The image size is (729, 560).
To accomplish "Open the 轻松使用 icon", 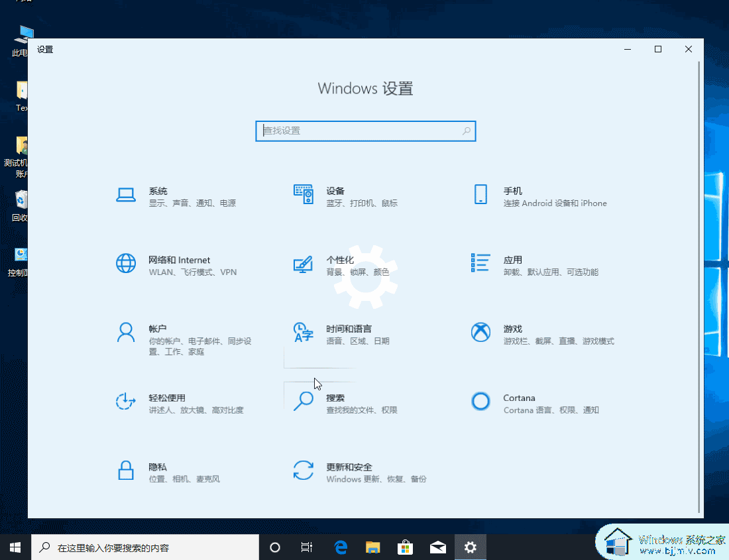I will (125, 401).
